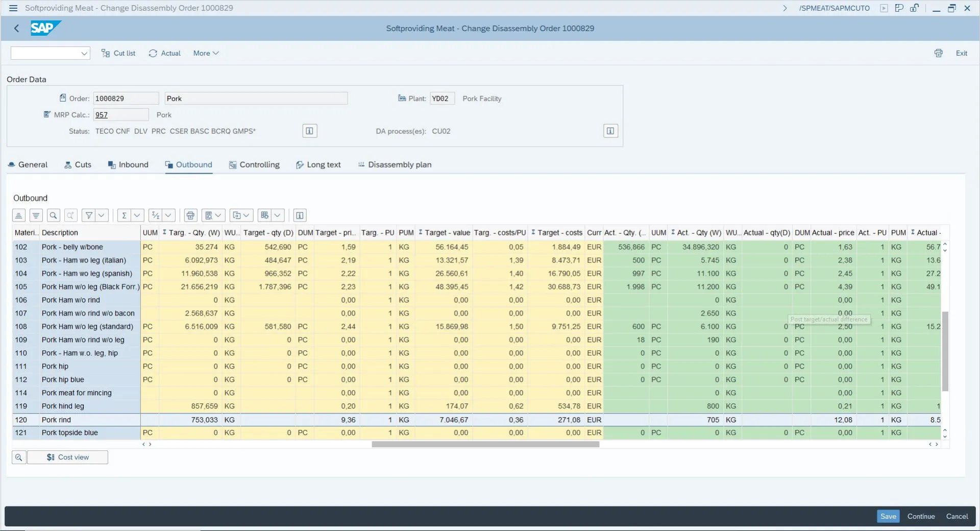The width and height of the screenshot is (980, 531).
Task: Click Continue in the footer bar
Action: (921, 516)
